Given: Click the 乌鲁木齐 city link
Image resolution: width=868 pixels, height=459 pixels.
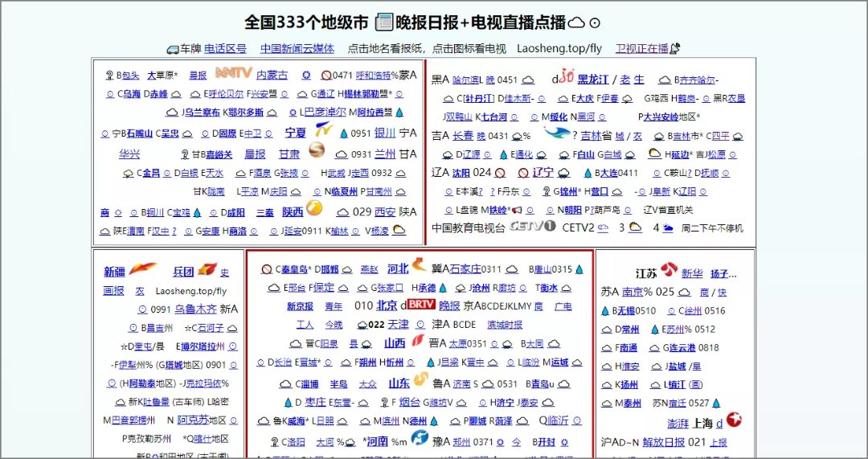Looking at the screenshot, I should click(x=196, y=309).
